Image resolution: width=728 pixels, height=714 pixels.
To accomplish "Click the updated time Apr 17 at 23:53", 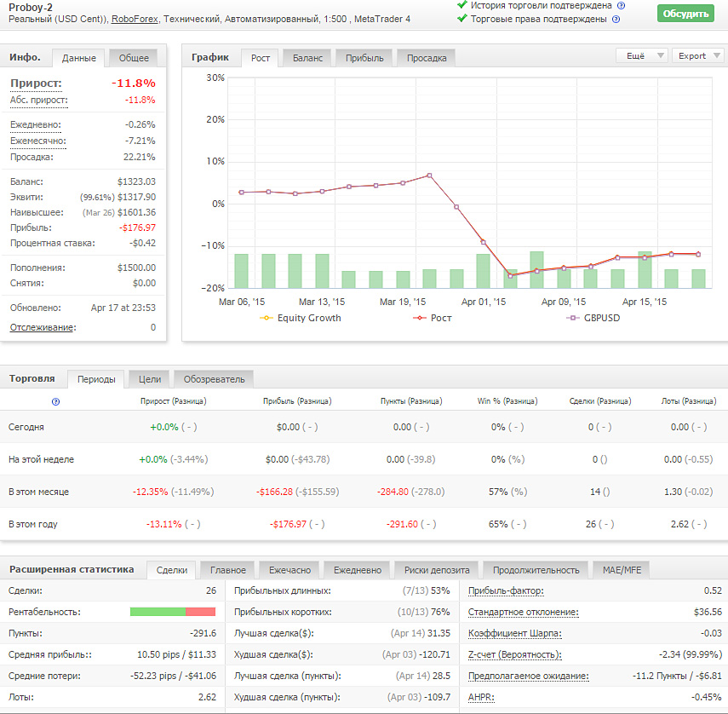I will pos(123,308).
